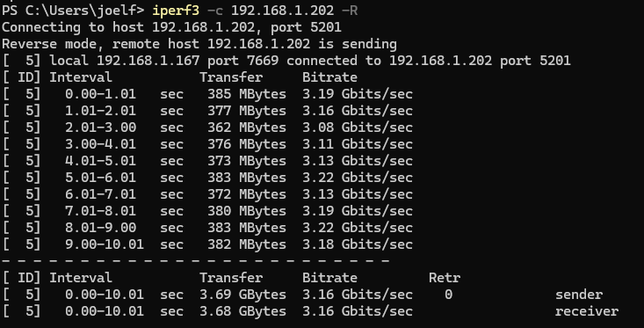Click the 192.168.1.202 address in command line
644x328 pixels.
[282, 11]
